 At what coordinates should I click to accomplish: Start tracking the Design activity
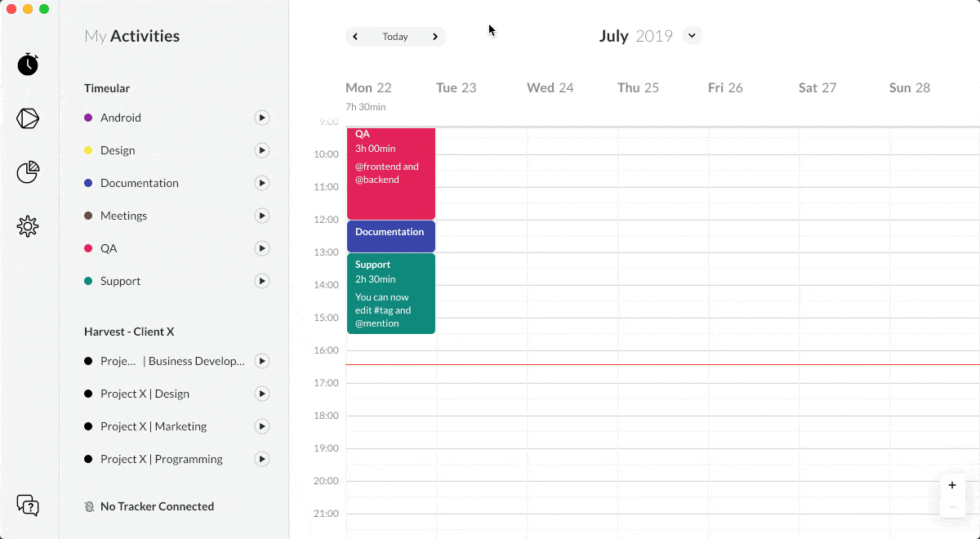(262, 150)
